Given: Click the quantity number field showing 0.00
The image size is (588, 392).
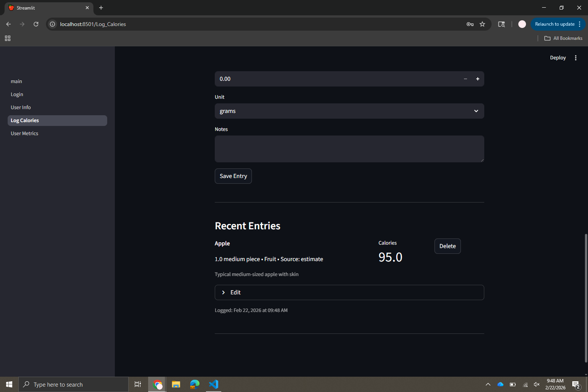Looking at the screenshot, I should [337, 79].
